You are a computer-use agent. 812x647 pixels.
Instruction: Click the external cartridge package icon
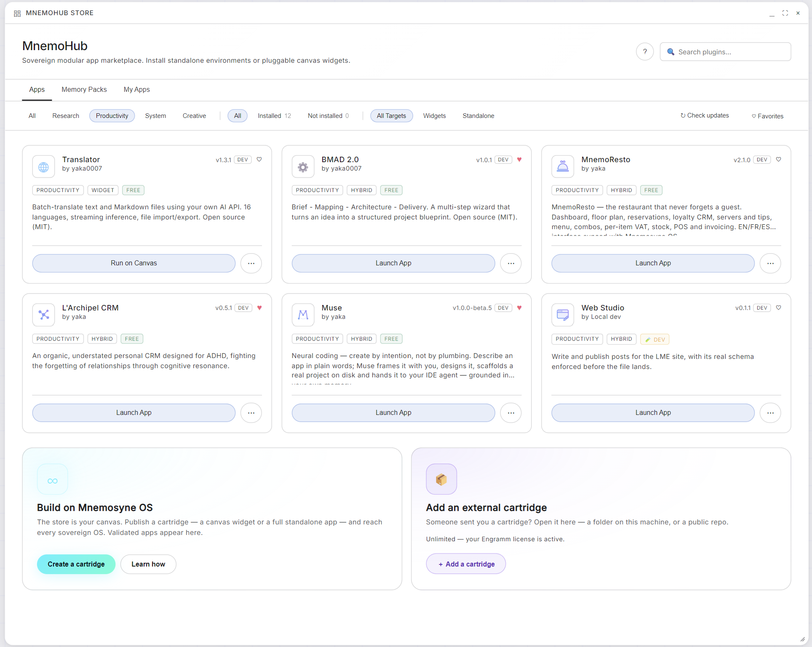tap(441, 479)
